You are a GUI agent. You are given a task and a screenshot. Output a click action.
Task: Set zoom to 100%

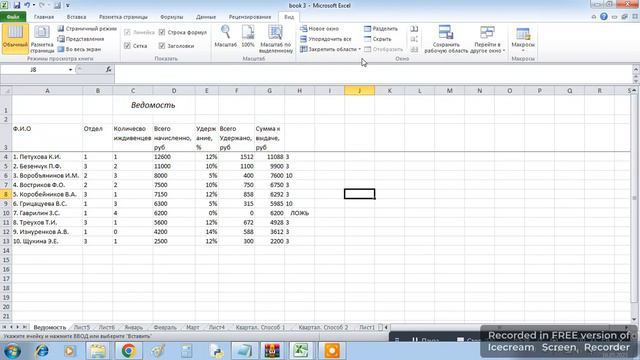tap(248, 37)
